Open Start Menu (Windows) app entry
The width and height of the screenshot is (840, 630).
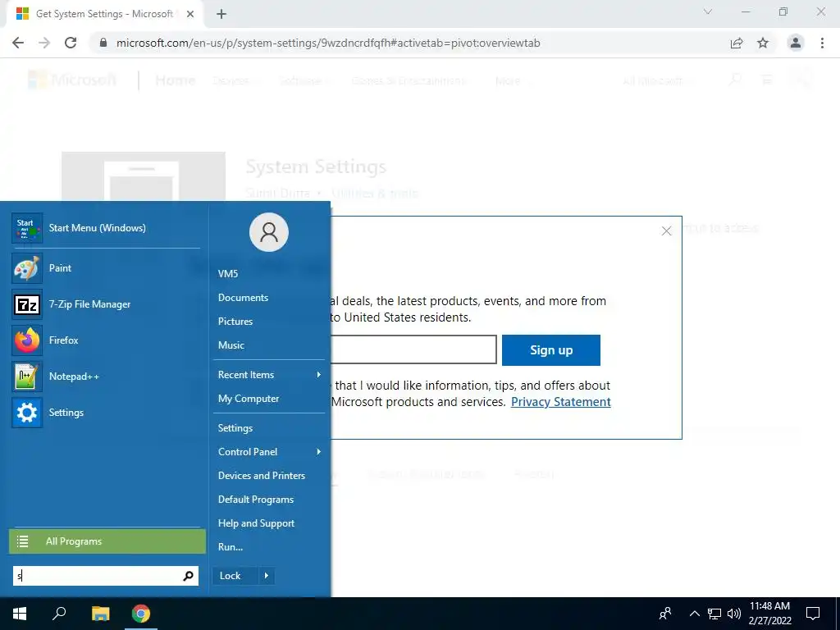(106, 228)
